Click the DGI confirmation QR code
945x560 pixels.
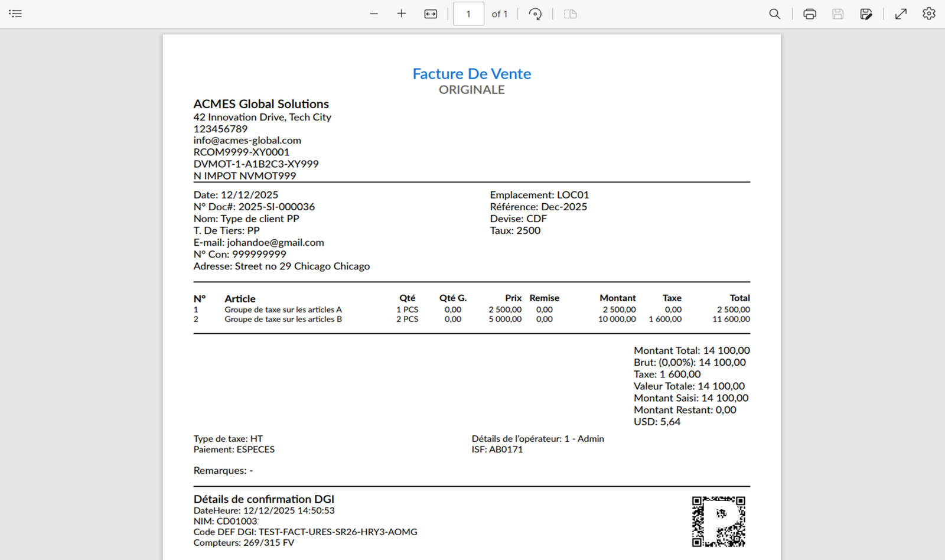pos(718,522)
